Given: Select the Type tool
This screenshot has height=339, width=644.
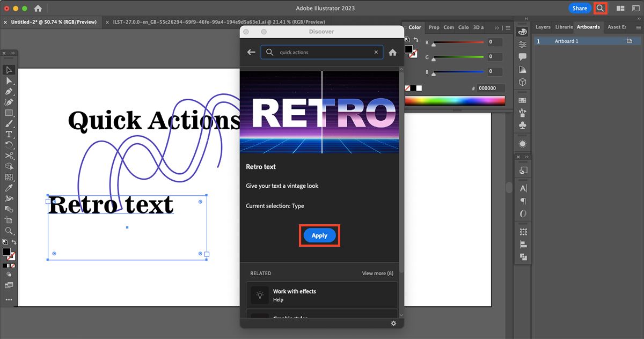Looking at the screenshot, I should (9, 134).
